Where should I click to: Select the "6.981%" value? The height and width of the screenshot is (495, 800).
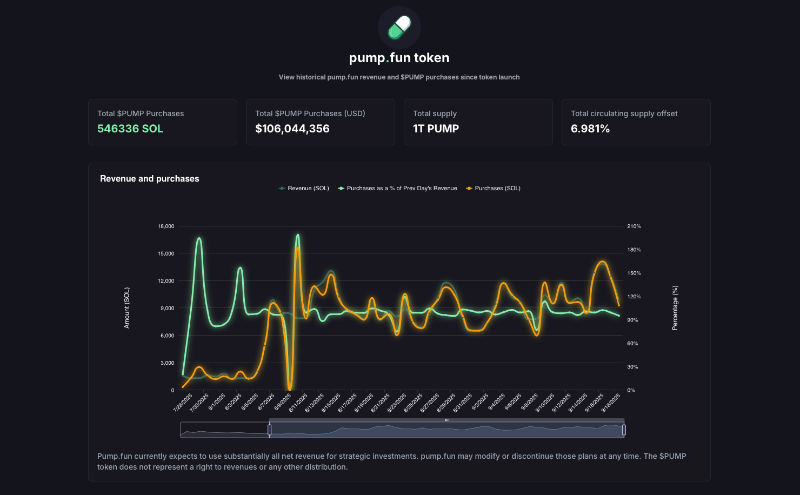coord(590,129)
